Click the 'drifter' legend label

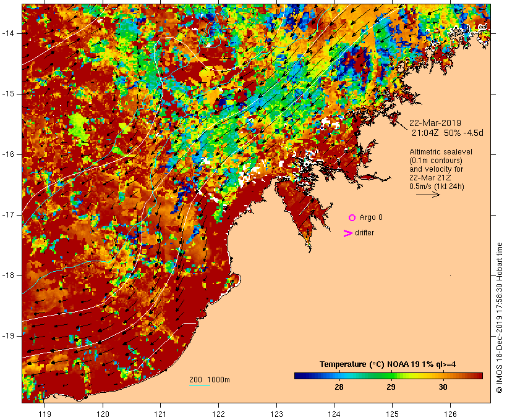point(364,233)
